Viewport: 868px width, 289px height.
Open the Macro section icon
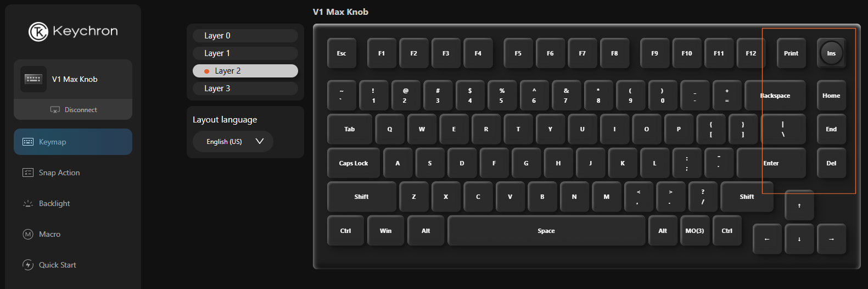point(28,234)
